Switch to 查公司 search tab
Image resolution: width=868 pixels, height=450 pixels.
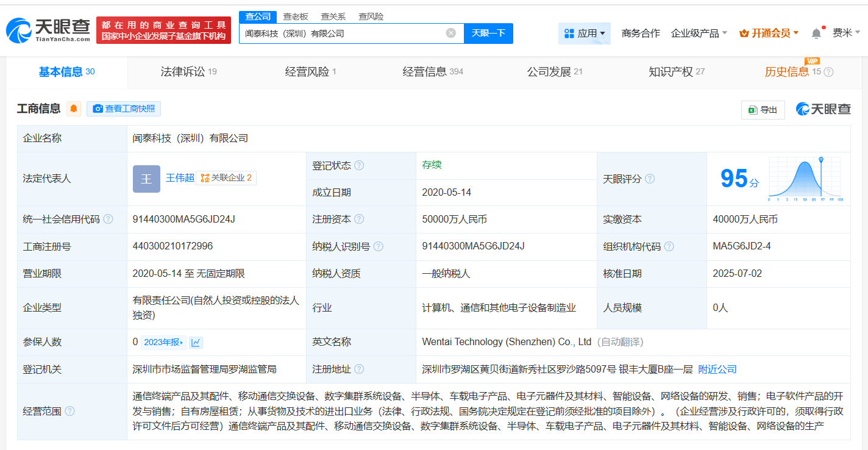(x=258, y=16)
